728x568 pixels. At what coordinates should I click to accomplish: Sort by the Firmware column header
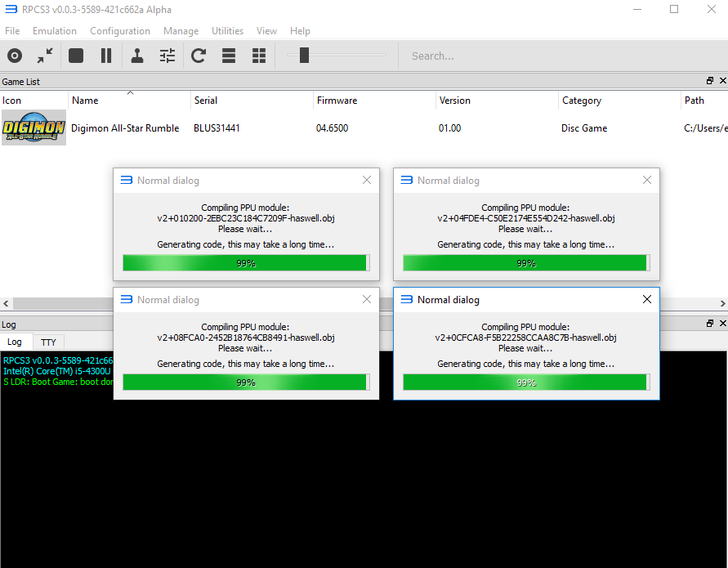pos(375,101)
